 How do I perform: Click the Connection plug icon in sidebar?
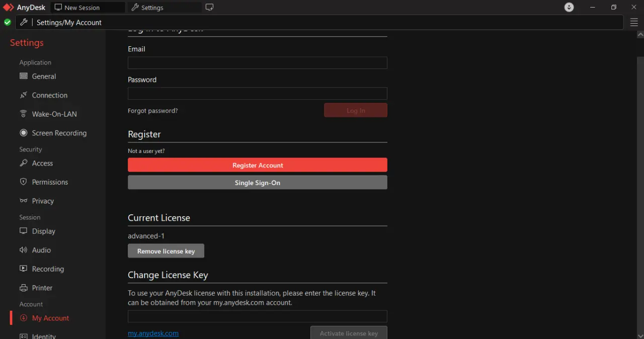click(23, 95)
